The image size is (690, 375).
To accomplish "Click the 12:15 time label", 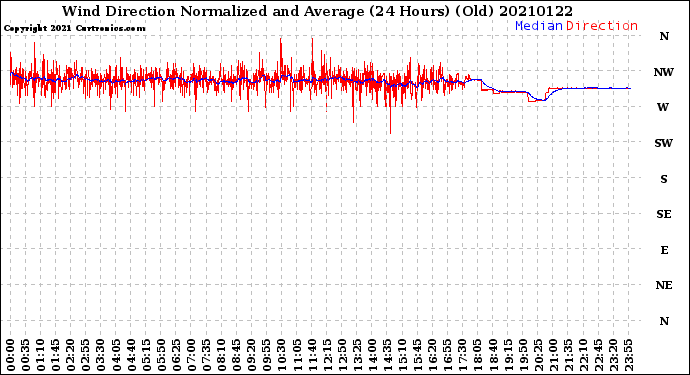I will click(327, 355).
